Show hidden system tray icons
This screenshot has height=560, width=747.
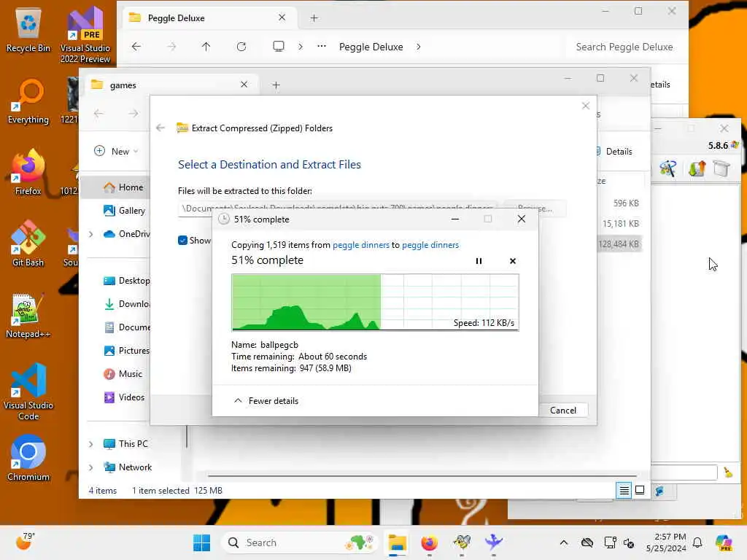pos(564,542)
